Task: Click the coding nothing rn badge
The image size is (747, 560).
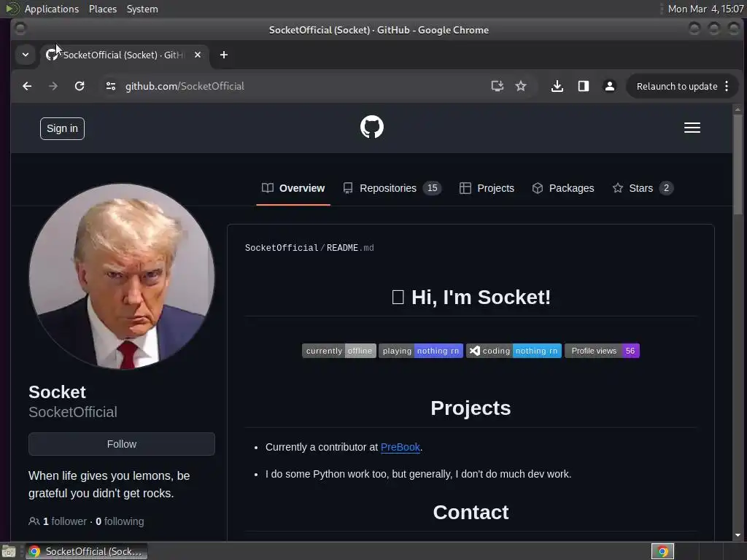Action: tap(514, 351)
